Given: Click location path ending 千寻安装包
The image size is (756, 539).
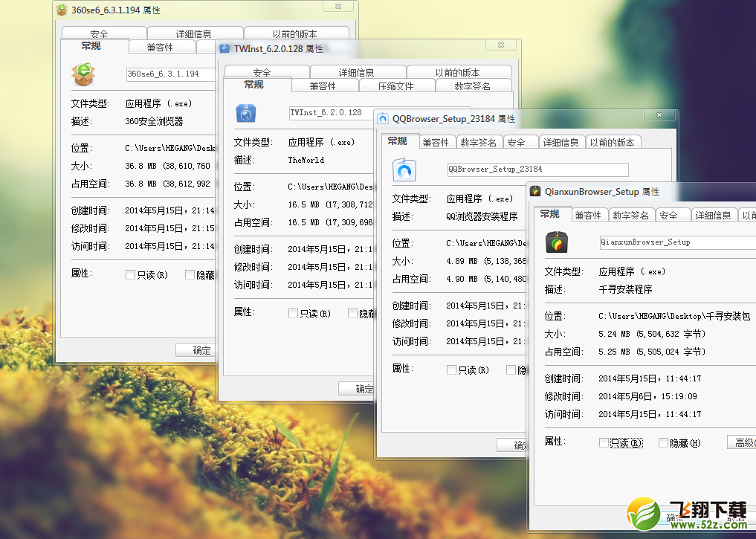Looking at the screenshot, I should click(674, 316).
